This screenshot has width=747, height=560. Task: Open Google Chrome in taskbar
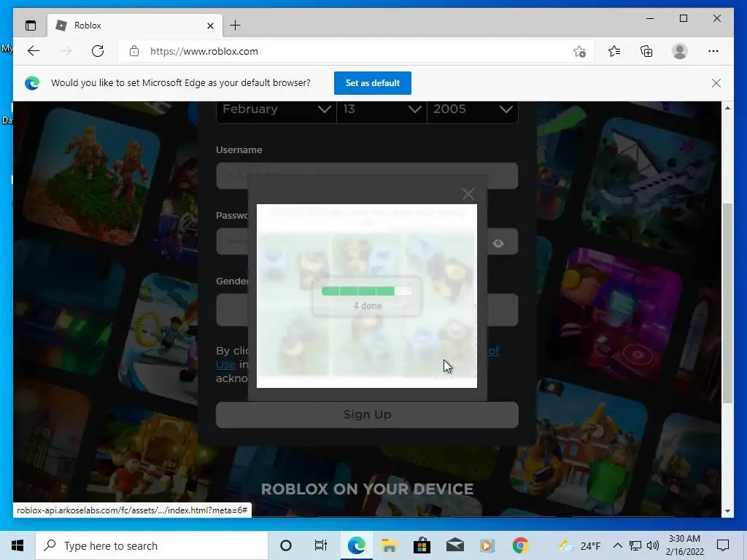coord(520,545)
